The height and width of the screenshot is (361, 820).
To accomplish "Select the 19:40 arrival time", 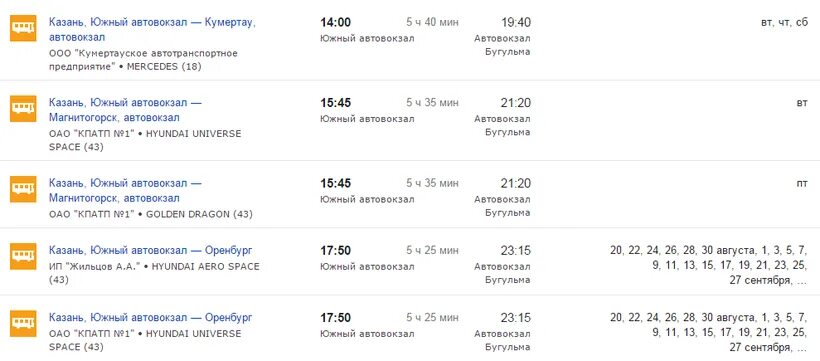I will click(516, 22).
